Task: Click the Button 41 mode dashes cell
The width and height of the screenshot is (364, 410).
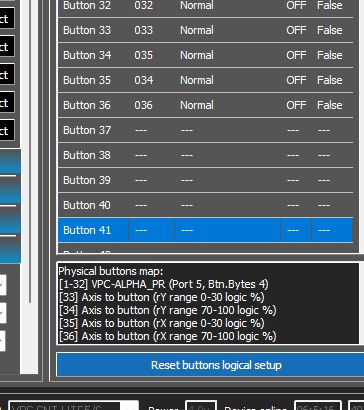Action: click(187, 230)
